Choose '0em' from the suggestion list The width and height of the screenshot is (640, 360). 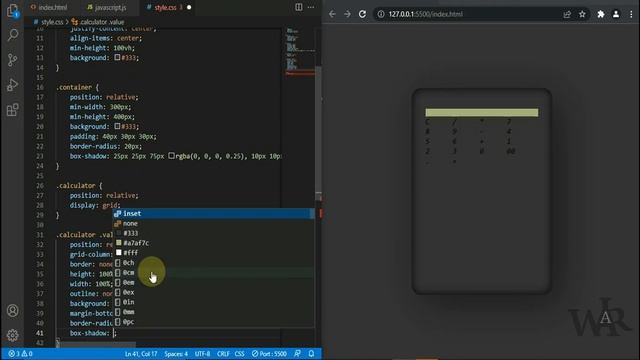(213, 282)
